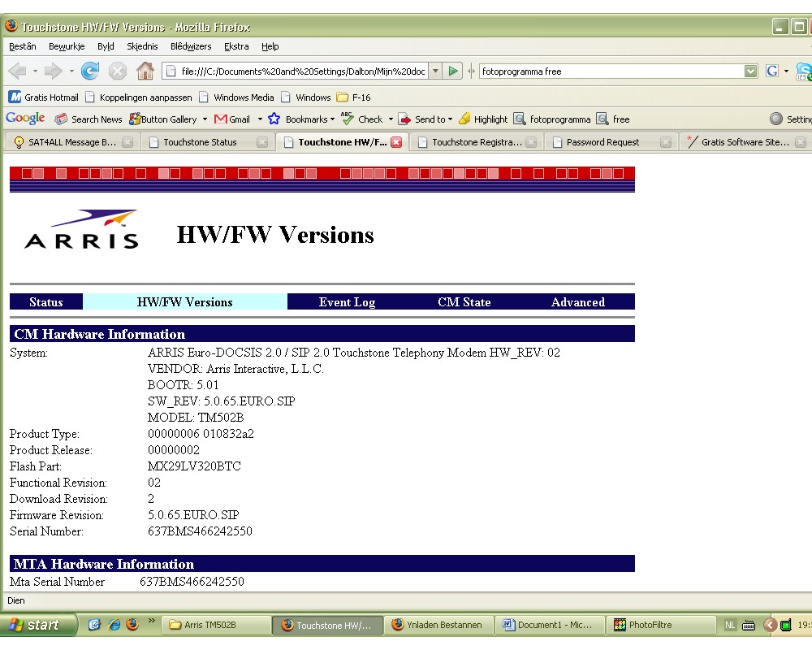Switch to the SAT4ALL Message Board tab
Image resolution: width=812 pixels, height=650 pixels.
click(x=72, y=142)
